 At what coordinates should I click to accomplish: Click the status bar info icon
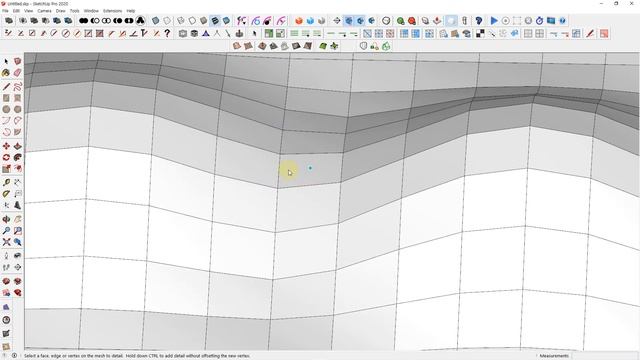[x=14, y=356]
